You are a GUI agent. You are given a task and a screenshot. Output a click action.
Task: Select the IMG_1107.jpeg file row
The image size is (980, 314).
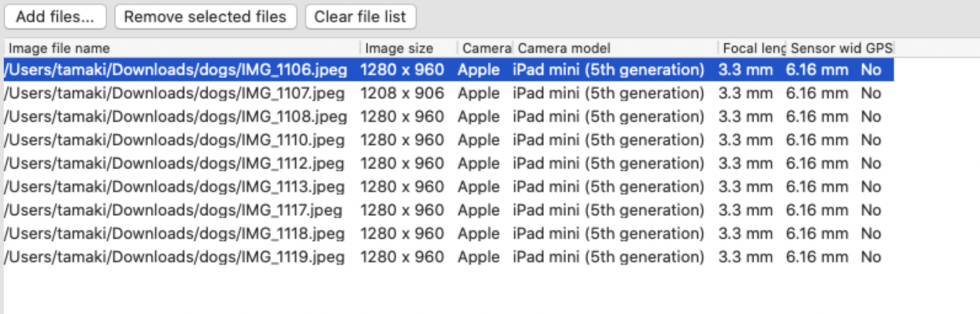coord(174,93)
